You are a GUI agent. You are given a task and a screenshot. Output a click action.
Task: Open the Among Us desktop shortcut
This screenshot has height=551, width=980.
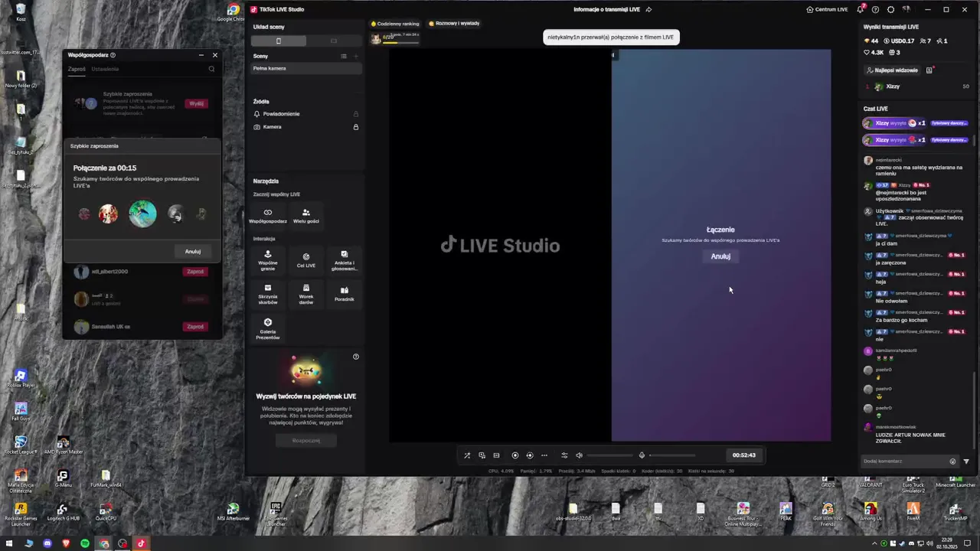coord(871,512)
